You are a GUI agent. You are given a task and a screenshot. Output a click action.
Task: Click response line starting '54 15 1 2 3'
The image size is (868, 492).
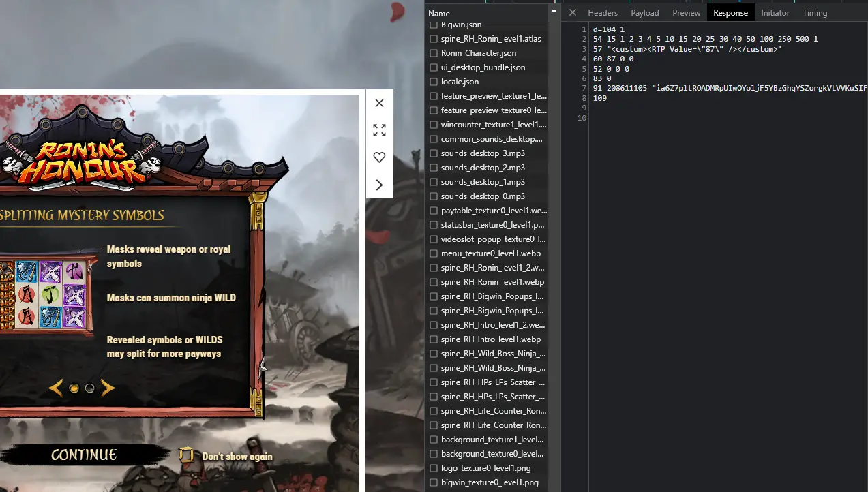tap(706, 40)
